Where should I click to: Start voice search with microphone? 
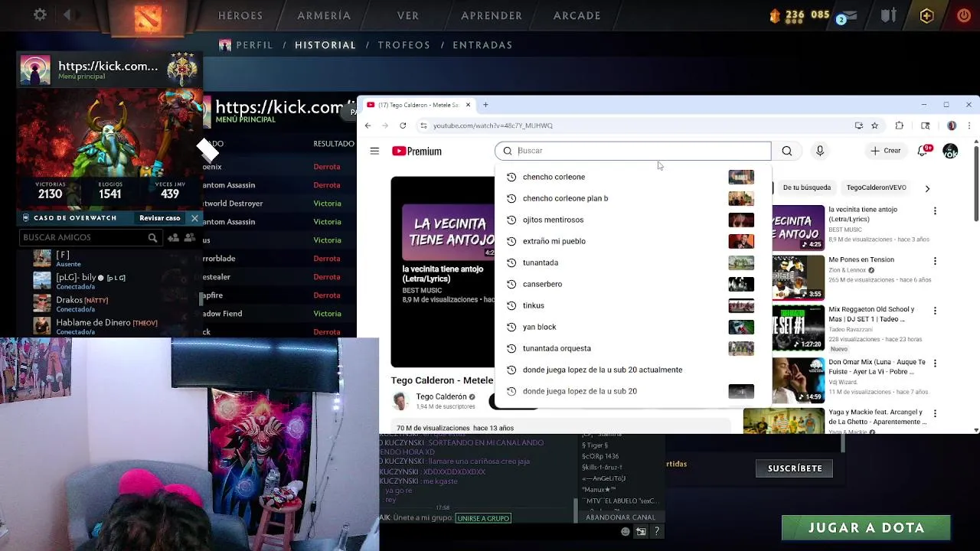point(820,151)
